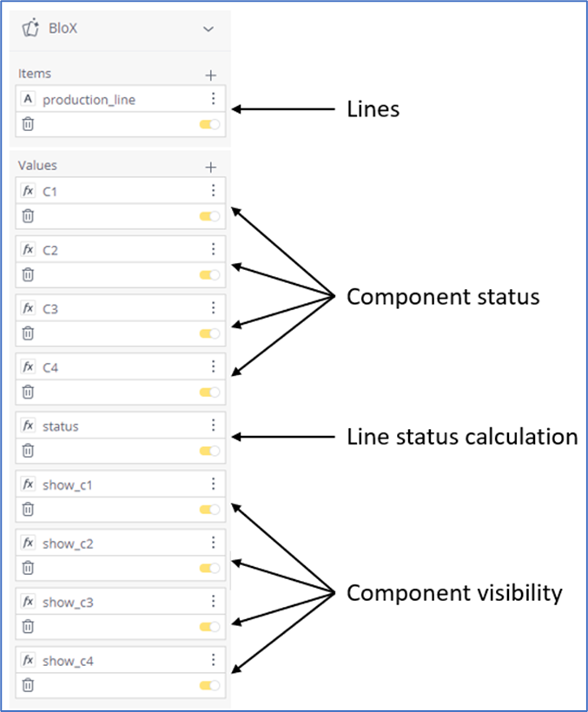The height and width of the screenshot is (712, 588).
Task: Add a new item with plus icon
Action: coord(210,75)
